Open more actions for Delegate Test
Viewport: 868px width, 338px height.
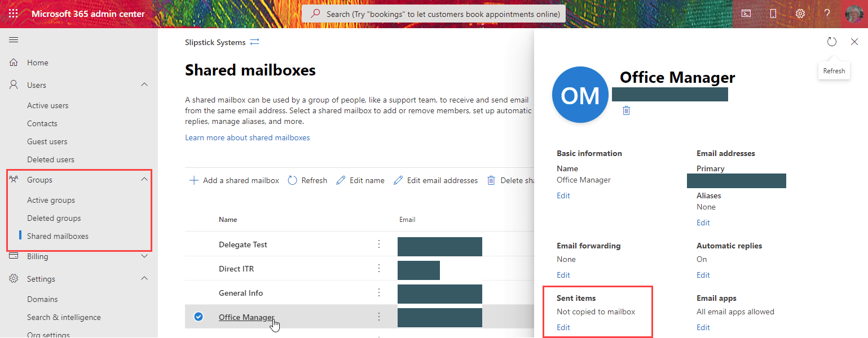pyautogui.click(x=379, y=244)
